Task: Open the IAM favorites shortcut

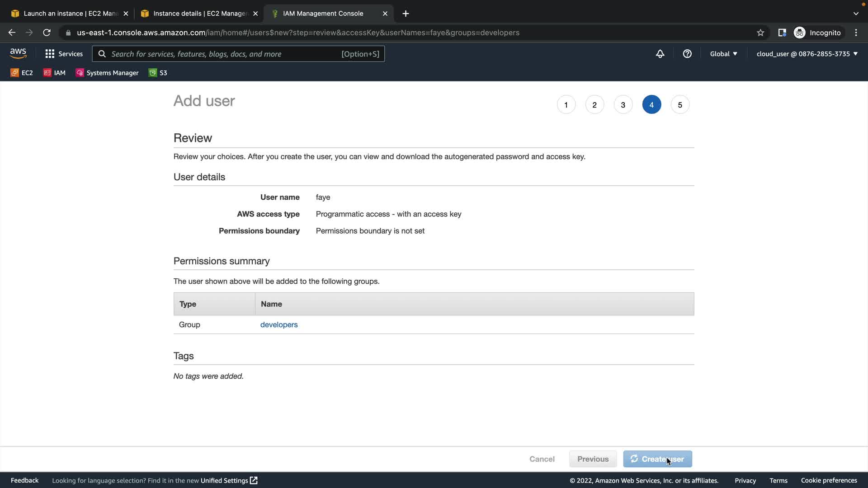Action: 54,73
